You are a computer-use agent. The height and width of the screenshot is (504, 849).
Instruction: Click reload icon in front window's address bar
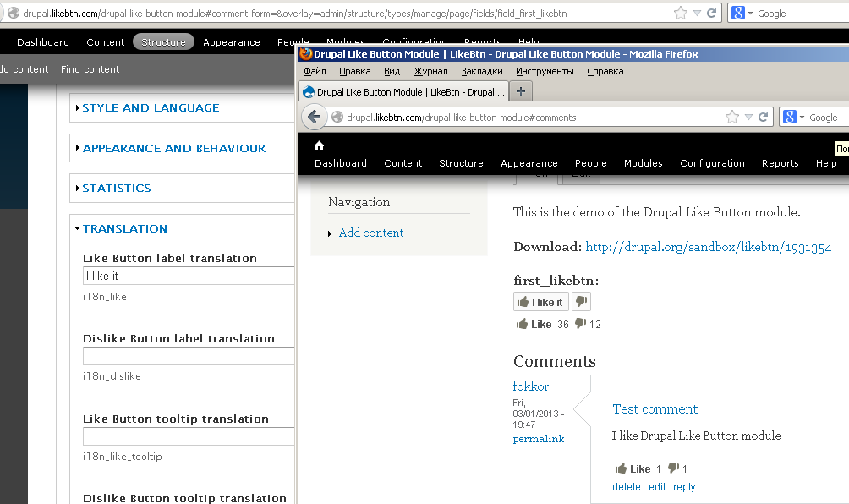(x=764, y=117)
